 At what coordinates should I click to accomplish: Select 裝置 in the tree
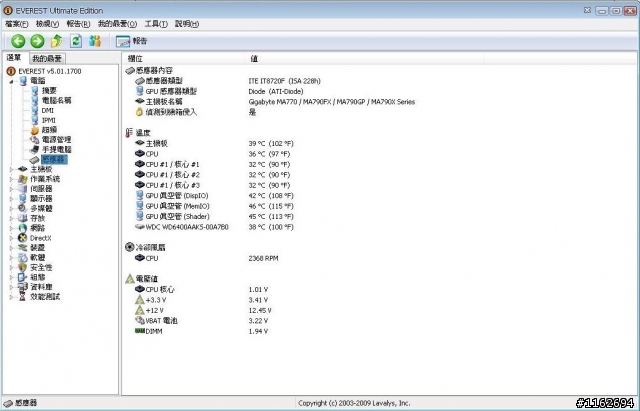point(38,248)
